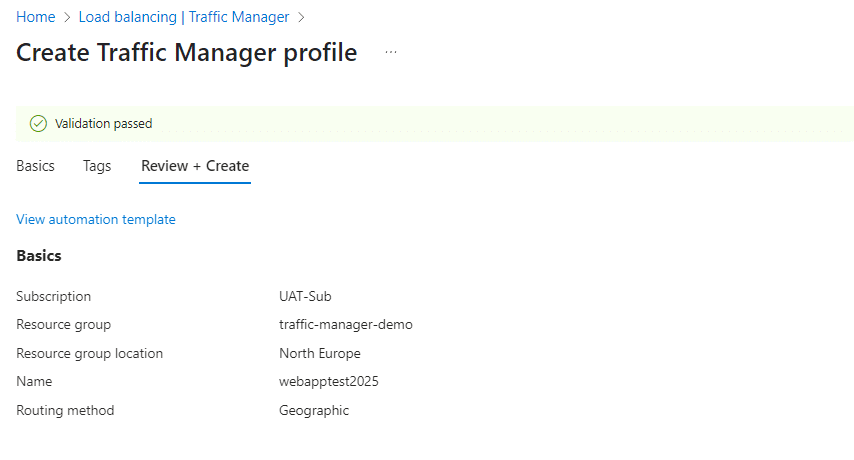The width and height of the screenshot is (854, 460).
Task: Click the Home breadcrumb link
Action: pos(35,17)
